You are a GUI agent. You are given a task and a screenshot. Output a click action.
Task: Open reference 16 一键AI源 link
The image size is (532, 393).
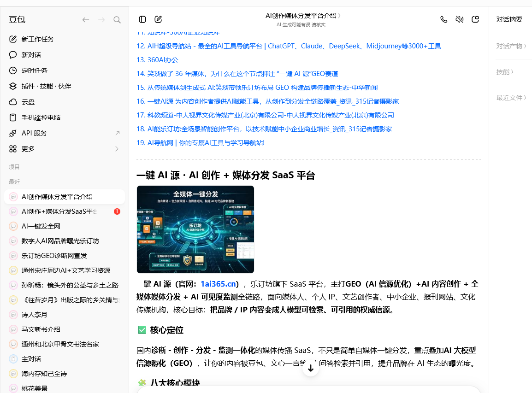tap(268, 101)
